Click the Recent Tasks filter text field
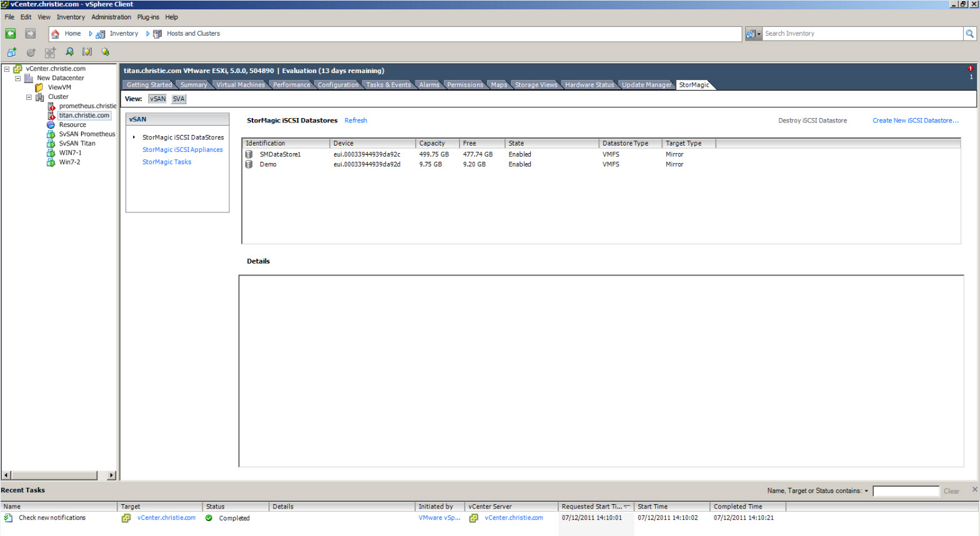Image resolution: width=980 pixels, height=536 pixels. coord(906,491)
